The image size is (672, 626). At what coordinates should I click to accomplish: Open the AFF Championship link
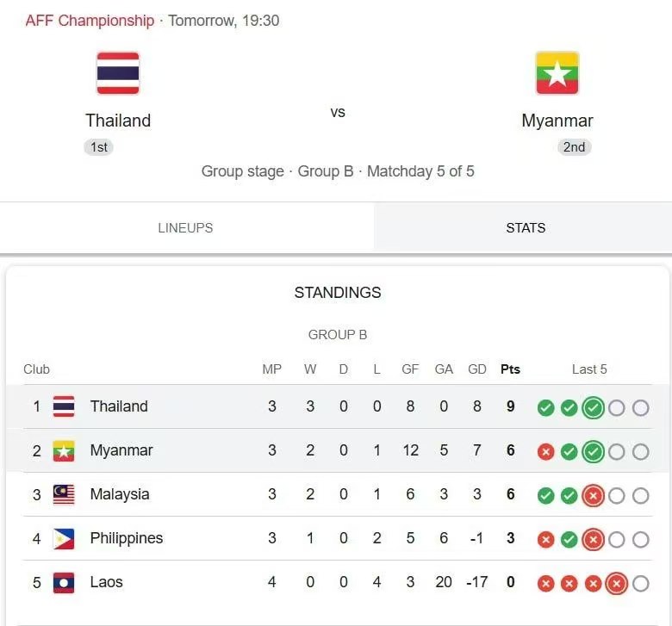90,21
